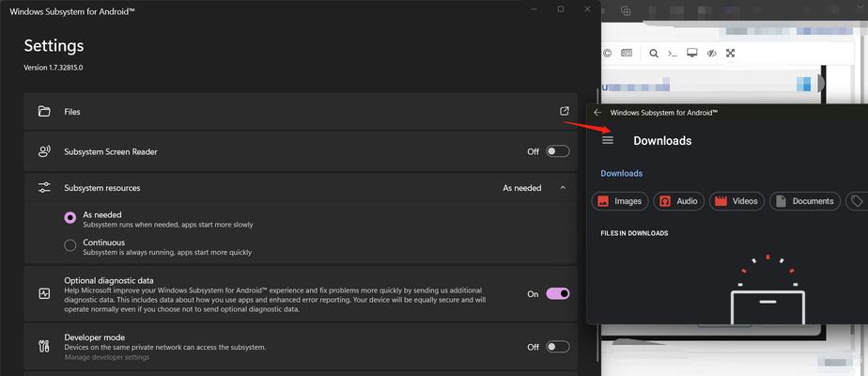Open Manage developer settings link

107,357
